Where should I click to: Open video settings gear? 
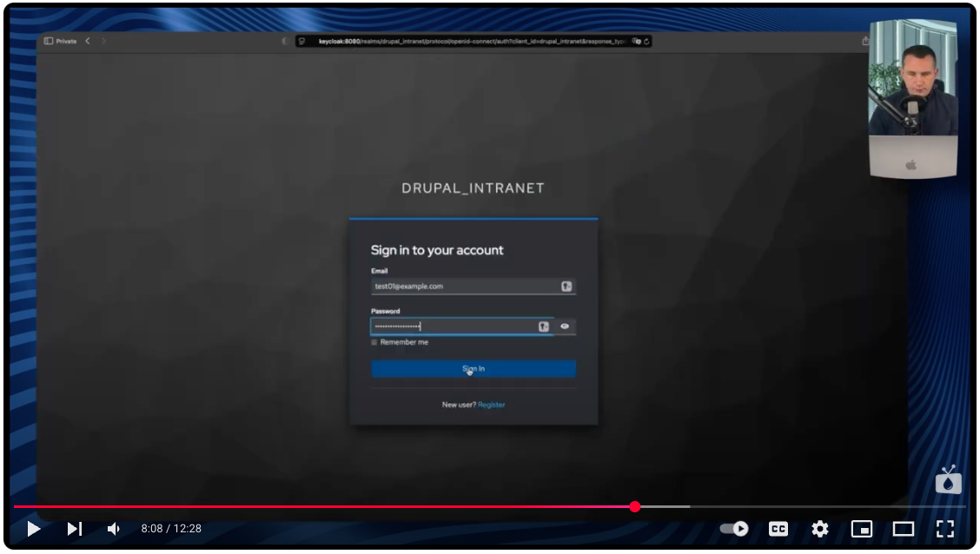pos(820,529)
